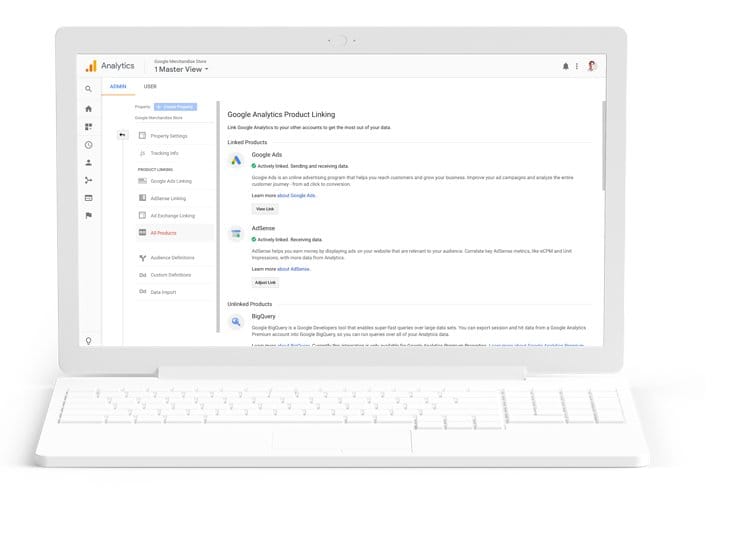
Task: Click the Adjust Link button under AdSense
Action: pos(265,282)
